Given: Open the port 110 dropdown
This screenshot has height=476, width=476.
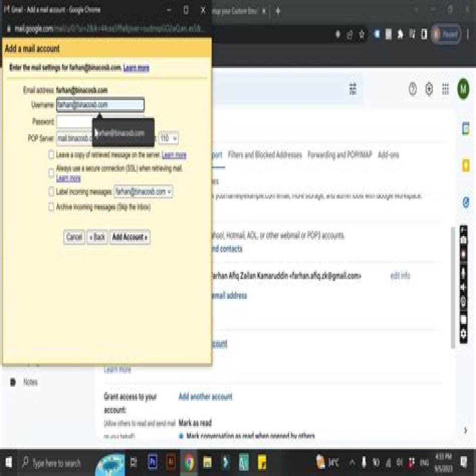Looking at the screenshot, I should tap(169, 138).
